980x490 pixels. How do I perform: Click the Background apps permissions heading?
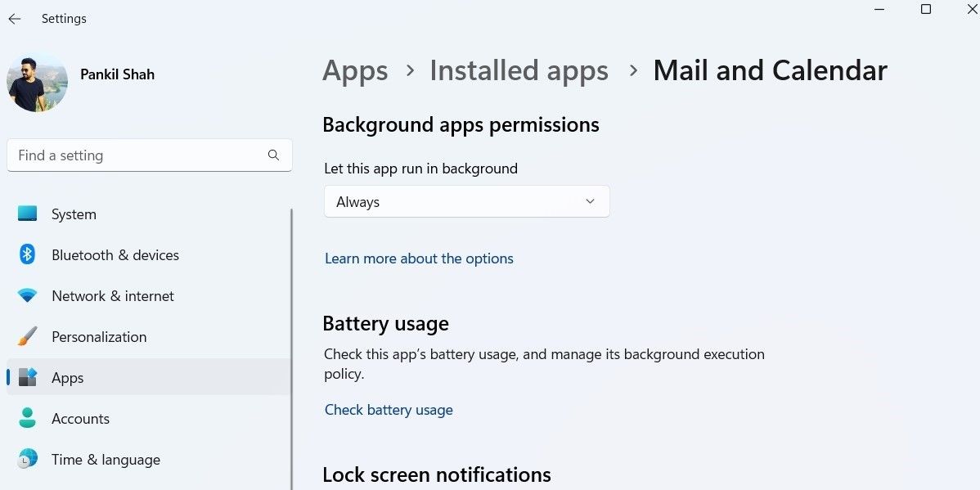(x=461, y=125)
